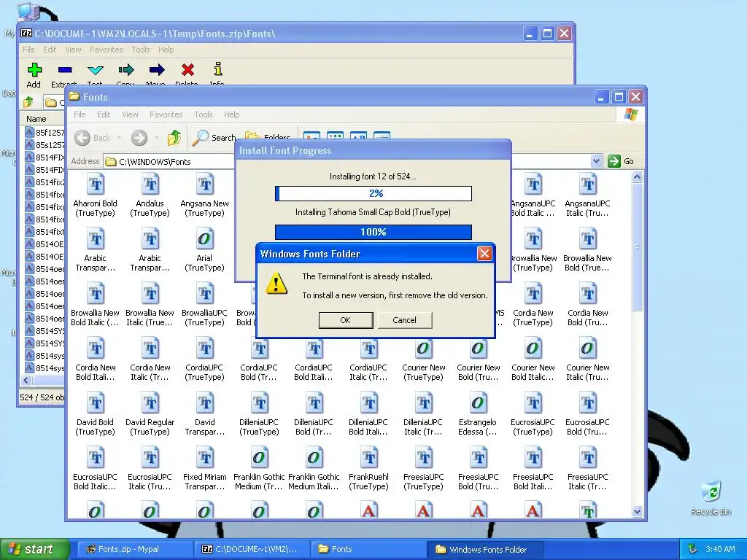Screen dimensions: 747x560
Task: Click the Back button in Fonts window
Action: (x=93, y=138)
